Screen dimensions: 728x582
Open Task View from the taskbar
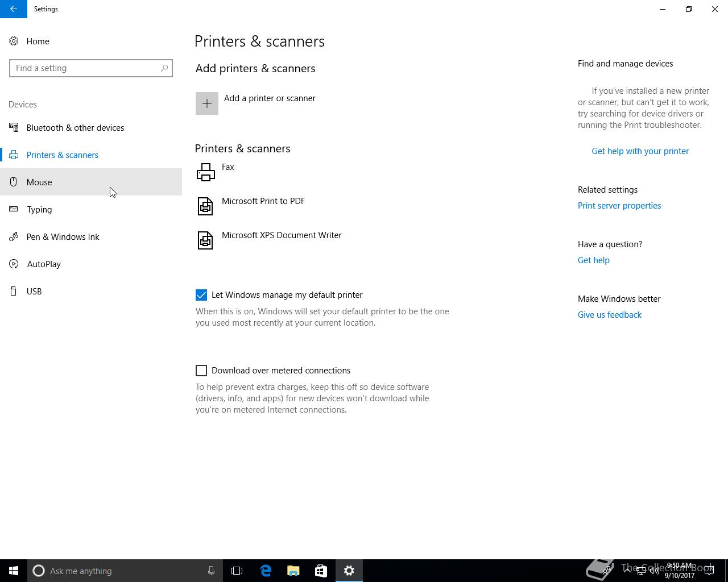click(x=237, y=571)
